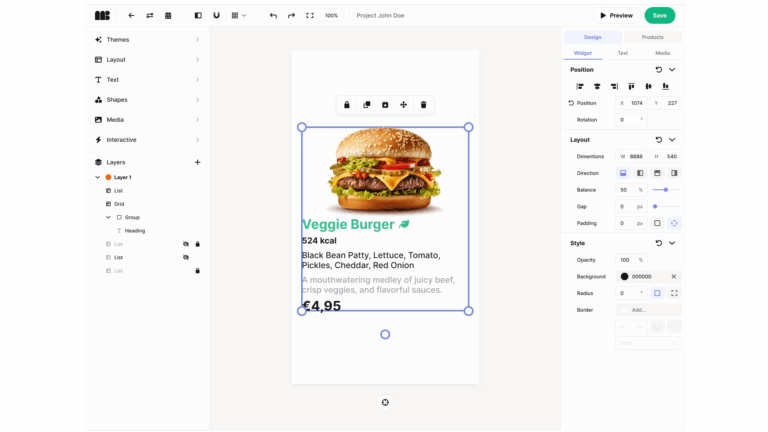Duplicate the widget from floating toolbar
This screenshot has width=768, height=432.
[366, 105]
